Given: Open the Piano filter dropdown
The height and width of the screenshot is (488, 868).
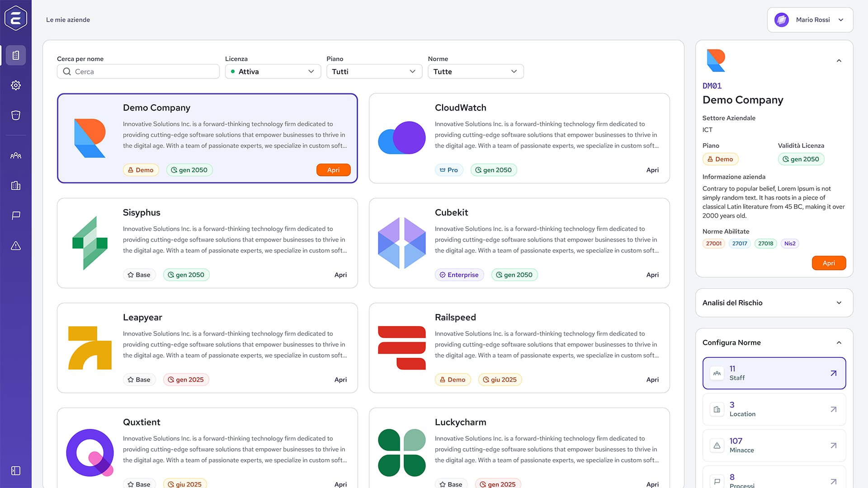Looking at the screenshot, I should [x=374, y=71].
